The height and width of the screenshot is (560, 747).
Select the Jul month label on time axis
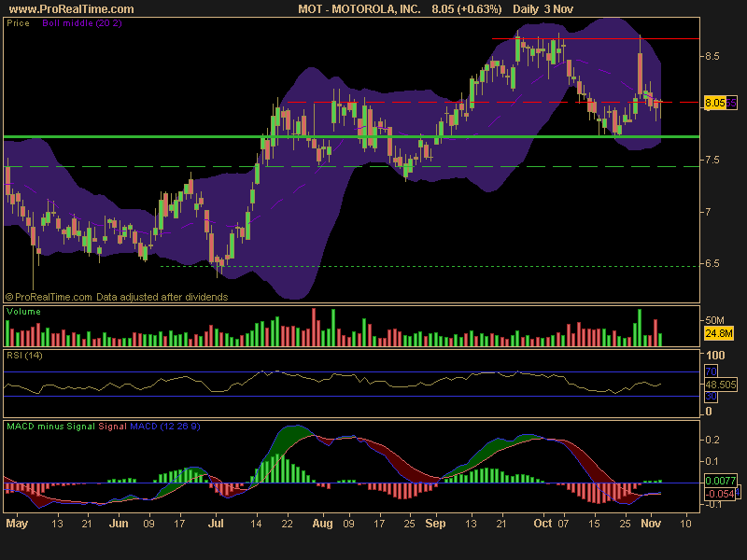pyautogui.click(x=216, y=524)
